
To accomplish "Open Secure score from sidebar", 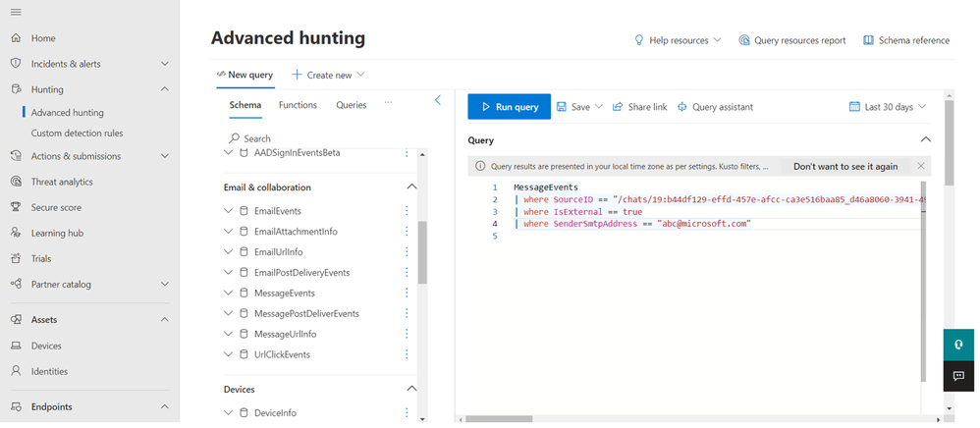I will 56,207.
